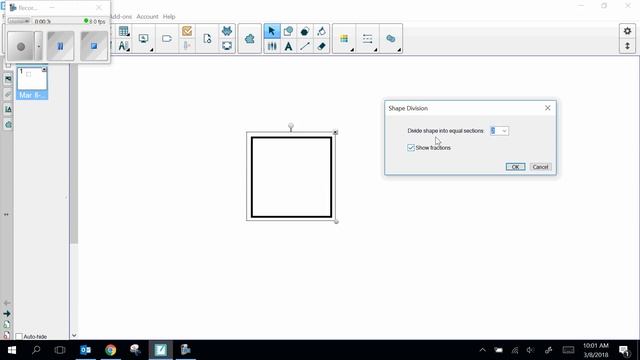Open the screen shade display tool
This screenshot has height=360, width=640.
144,39
